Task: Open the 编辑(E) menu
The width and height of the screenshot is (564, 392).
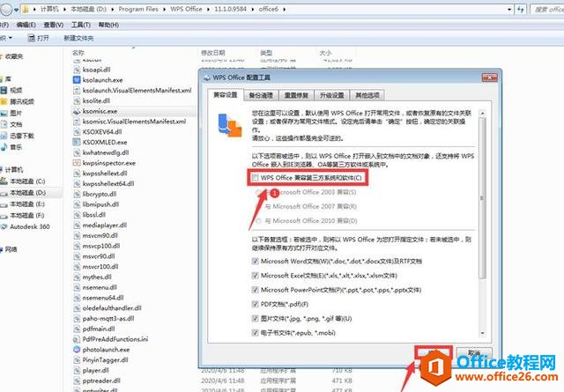Action: coord(26,25)
